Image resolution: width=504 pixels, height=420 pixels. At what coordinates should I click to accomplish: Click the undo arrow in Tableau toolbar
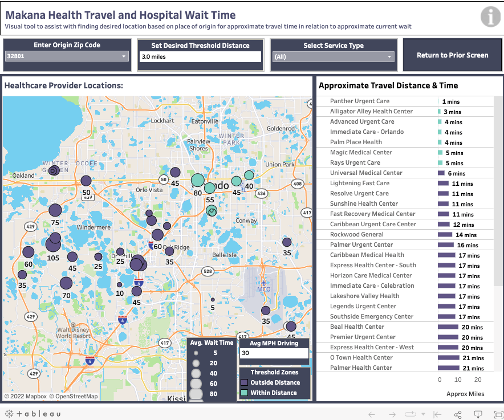[372, 414]
